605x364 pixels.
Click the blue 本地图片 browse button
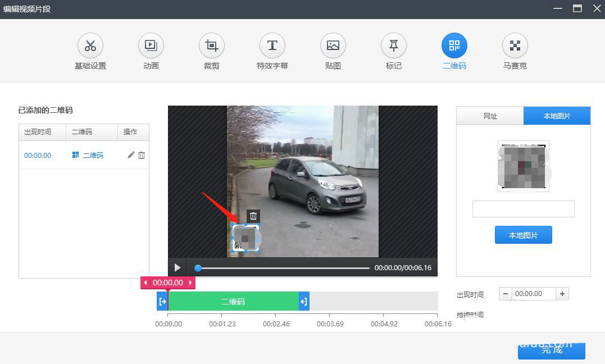[523, 235]
